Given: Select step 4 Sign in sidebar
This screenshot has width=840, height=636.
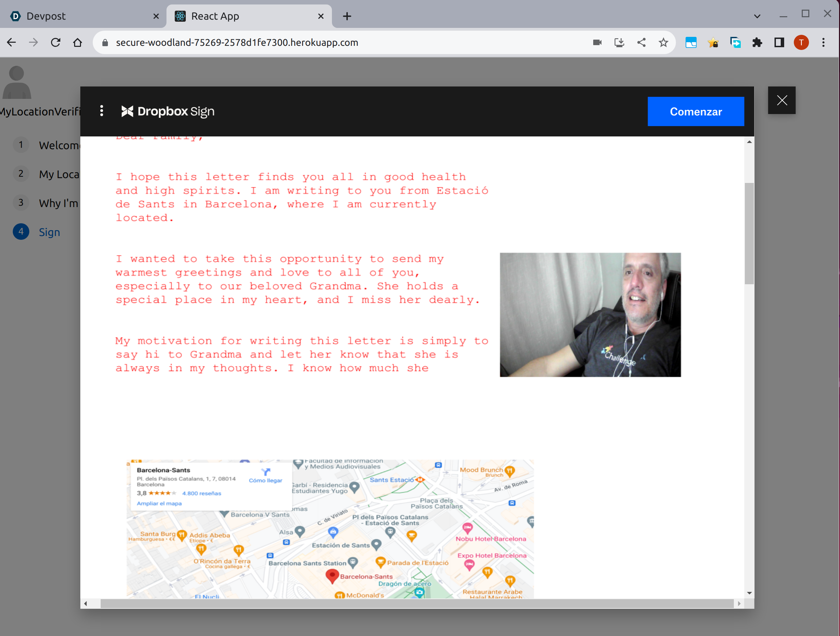Looking at the screenshot, I should (x=49, y=232).
